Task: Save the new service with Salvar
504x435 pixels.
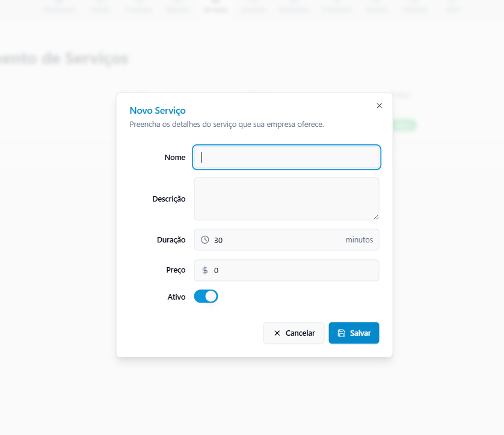Action: [354, 333]
